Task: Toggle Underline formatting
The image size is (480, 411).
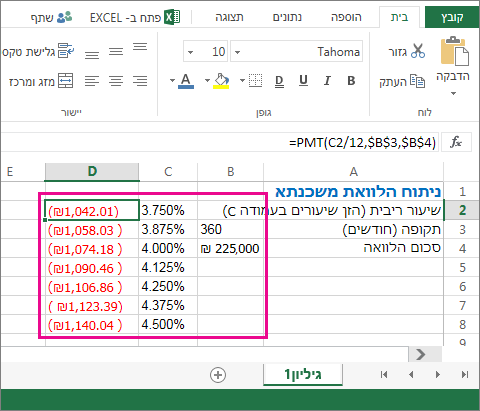Action: click(x=303, y=81)
